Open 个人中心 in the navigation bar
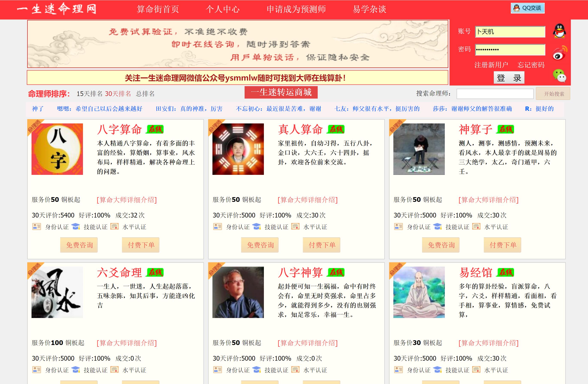The width and height of the screenshot is (588, 384). (x=223, y=9)
